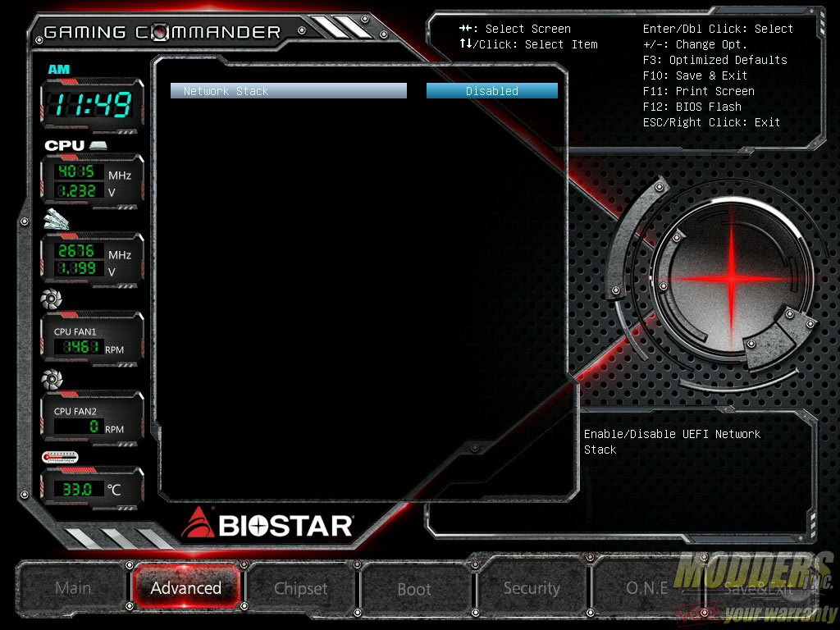
Task: Click the CPU FAN2 0 RPM readout
Action: tap(78, 427)
